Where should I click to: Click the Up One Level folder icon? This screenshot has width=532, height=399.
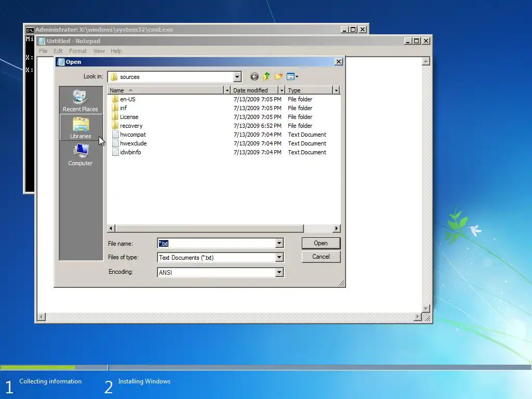[x=267, y=77]
